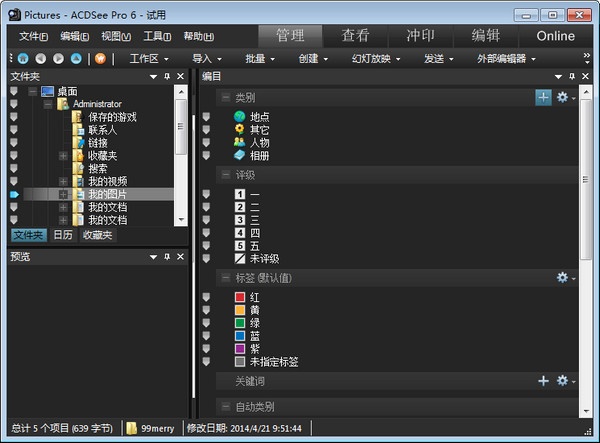
Task: Toggle the easy-select marker beside 未指定标签
Action: [206, 362]
